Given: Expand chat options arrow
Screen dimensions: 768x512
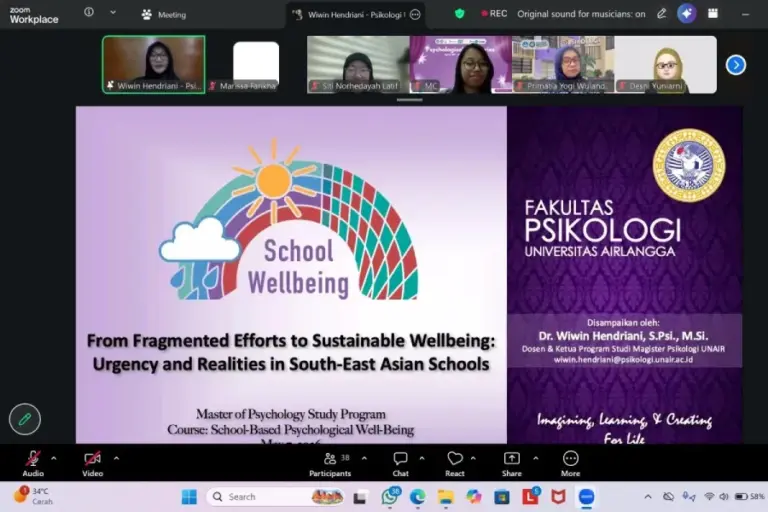Looking at the screenshot, I should click(x=422, y=459).
